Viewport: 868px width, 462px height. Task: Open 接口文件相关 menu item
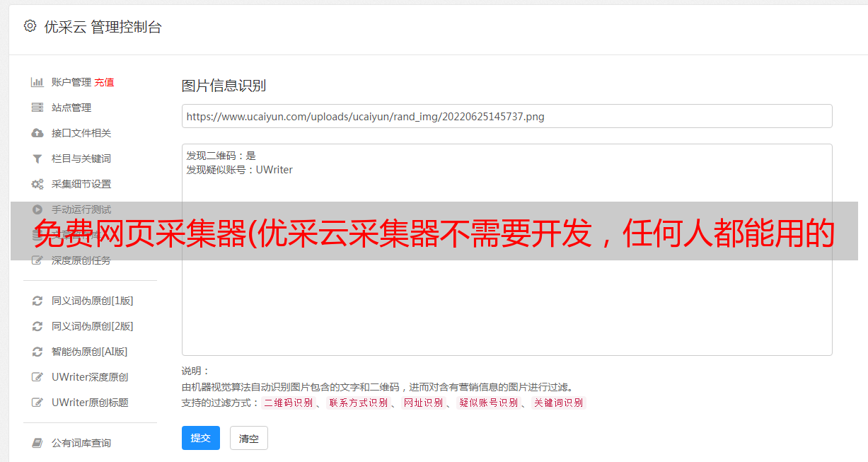click(81, 133)
